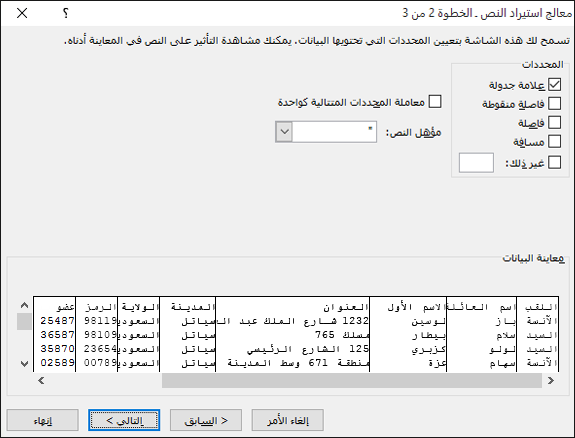Screen dimensions: 575x438
Task: Click the إنهاء finish button
Action: pyautogui.click(x=43, y=420)
